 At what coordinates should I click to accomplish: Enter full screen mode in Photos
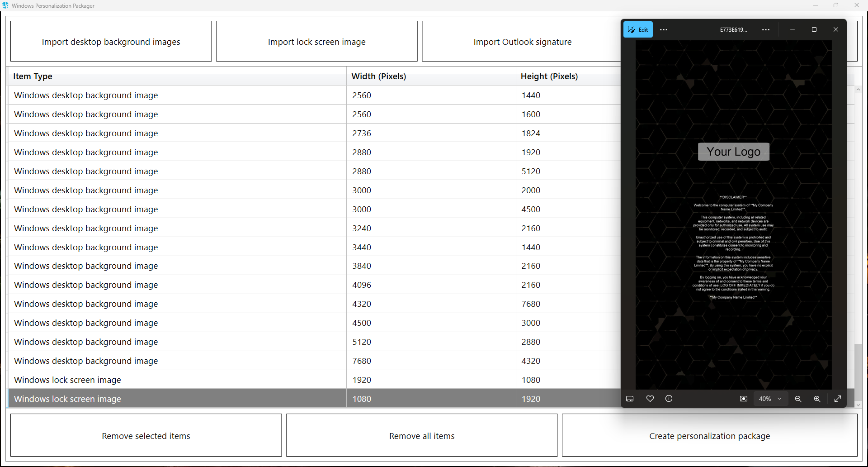(838, 399)
